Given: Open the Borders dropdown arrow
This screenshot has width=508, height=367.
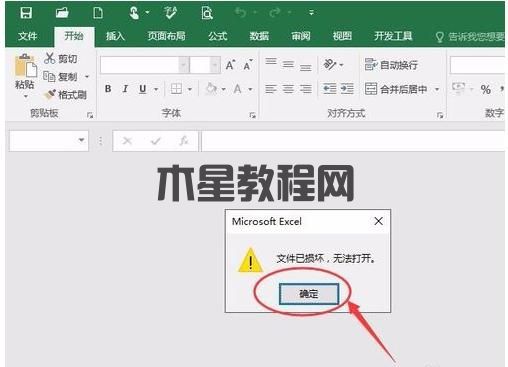Looking at the screenshot, I should click(190, 89).
